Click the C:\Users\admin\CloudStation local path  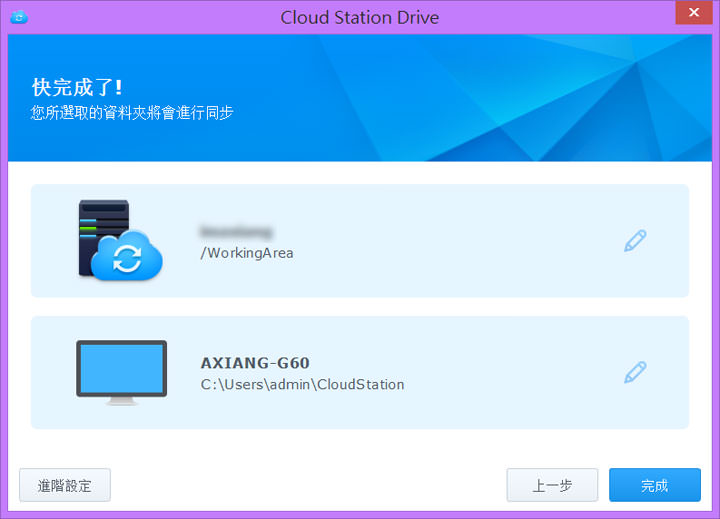point(302,384)
